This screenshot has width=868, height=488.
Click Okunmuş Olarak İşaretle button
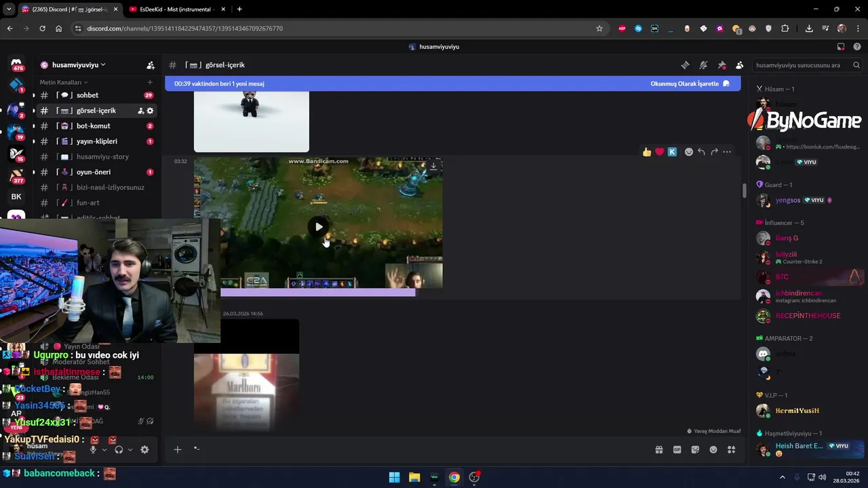coord(690,84)
